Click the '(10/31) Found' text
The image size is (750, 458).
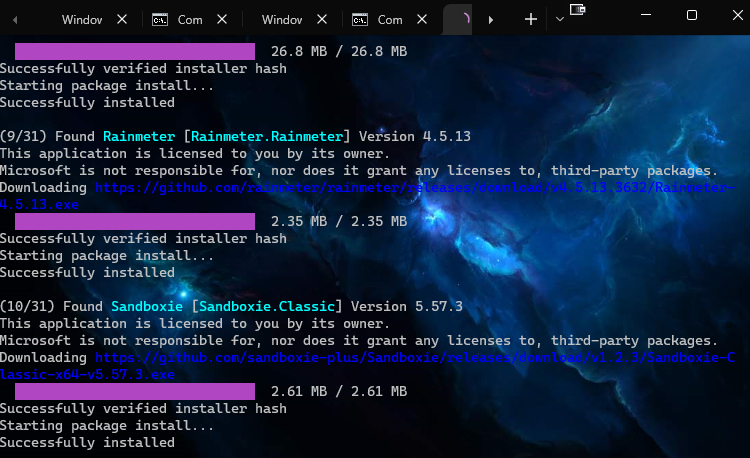click(51, 307)
